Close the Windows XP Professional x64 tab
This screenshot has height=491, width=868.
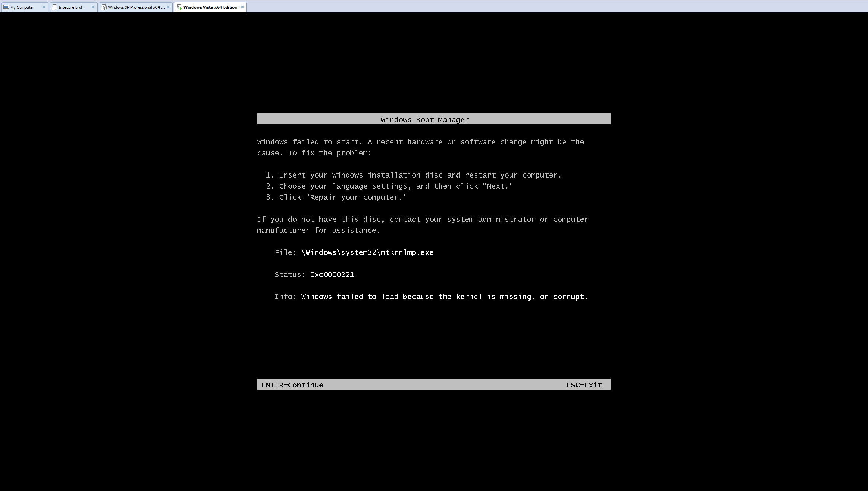pyautogui.click(x=168, y=7)
